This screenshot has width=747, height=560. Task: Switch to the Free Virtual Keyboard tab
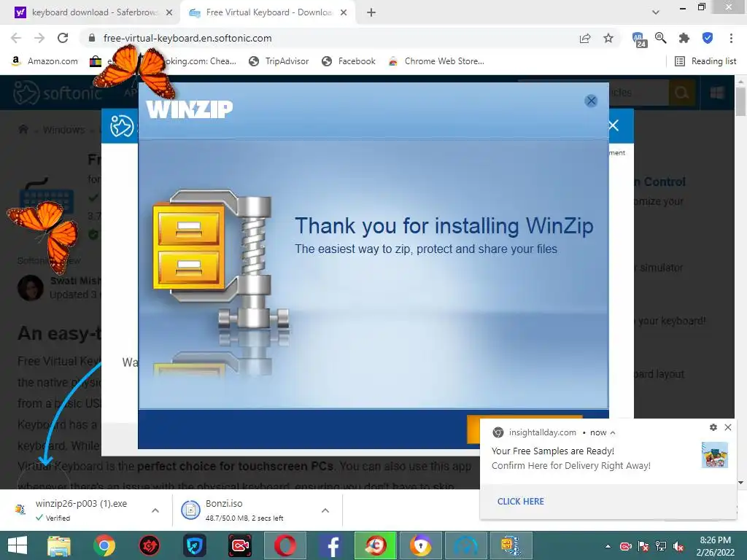pos(268,12)
